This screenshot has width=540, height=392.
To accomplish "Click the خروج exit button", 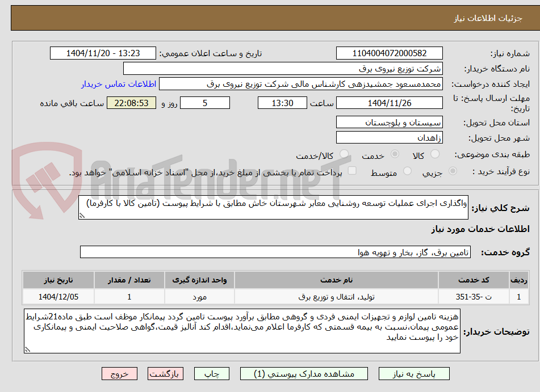I will 119,374.
